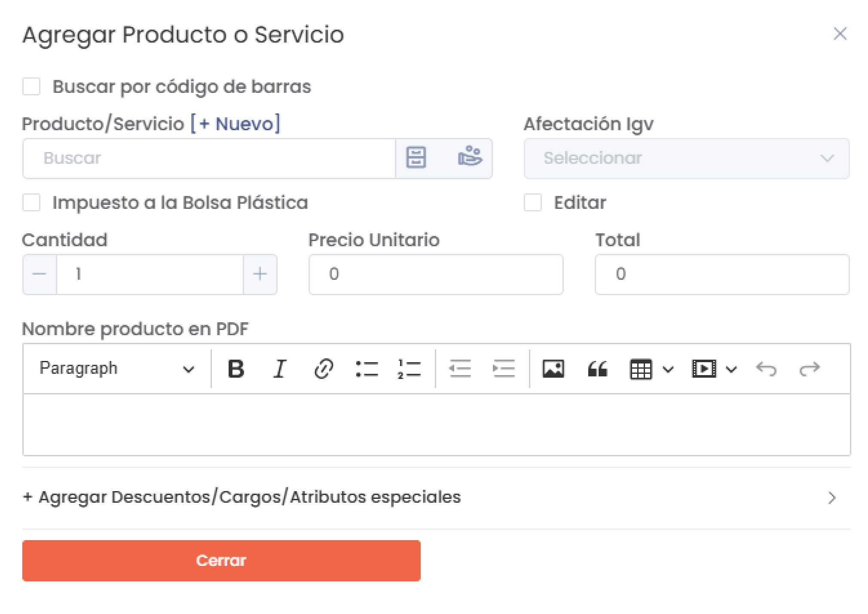Apply italic formatting

[279, 368]
